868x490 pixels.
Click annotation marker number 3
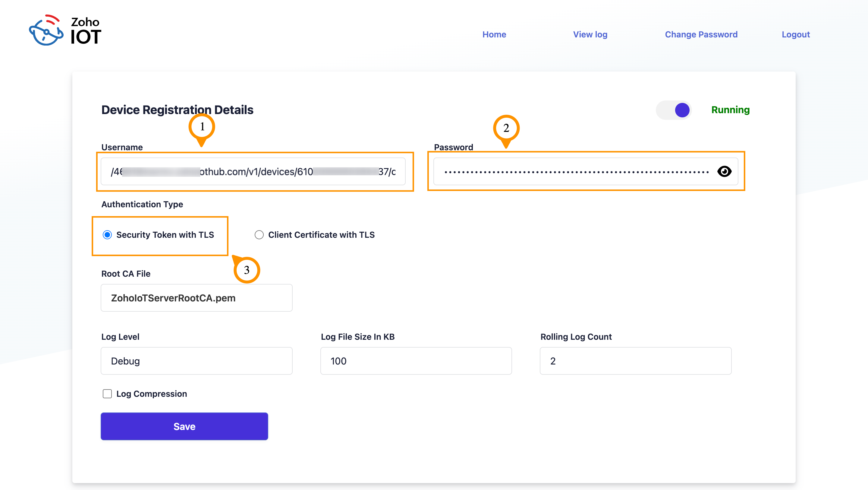point(247,270)
